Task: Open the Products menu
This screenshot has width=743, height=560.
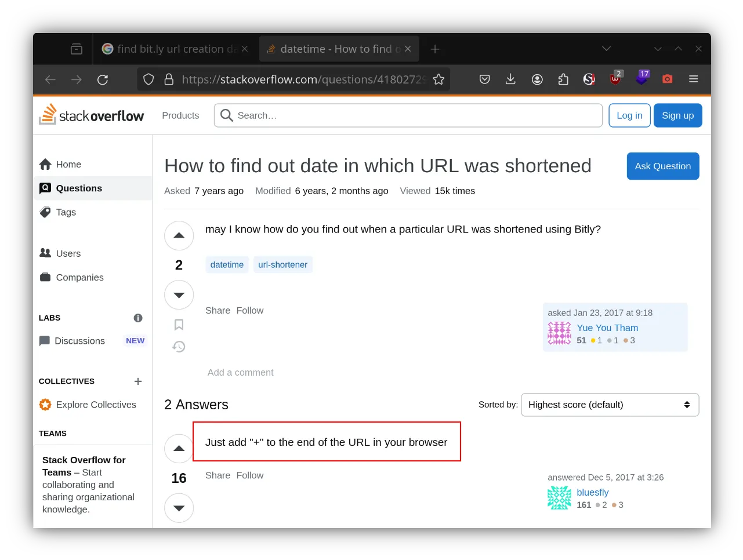Action: pos(180,115)
